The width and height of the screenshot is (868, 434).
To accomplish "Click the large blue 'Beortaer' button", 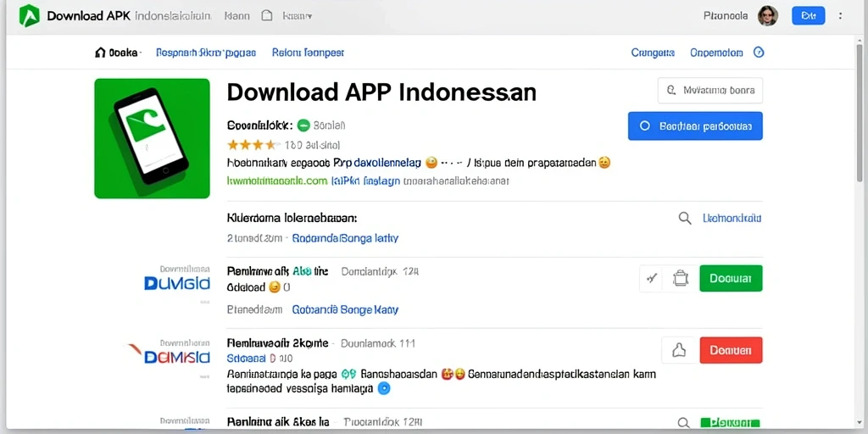I will (695, 125).
